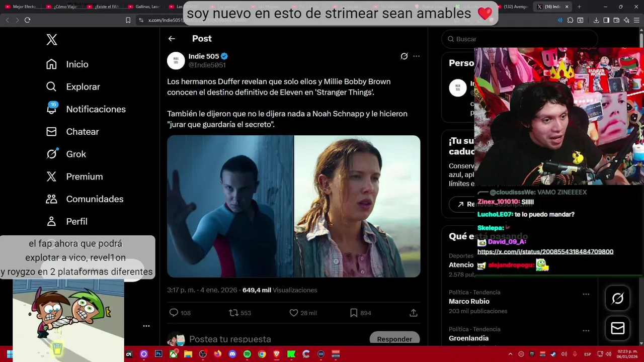Click the Indie 505 author name
Image resolution: width=644 pixels, height=362 pixels.
[x=204, y=56]
